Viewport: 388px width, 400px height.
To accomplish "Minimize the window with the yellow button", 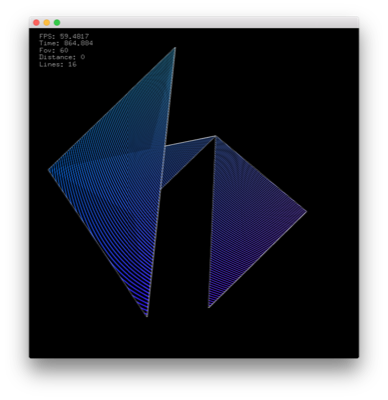I will point(47,23).
